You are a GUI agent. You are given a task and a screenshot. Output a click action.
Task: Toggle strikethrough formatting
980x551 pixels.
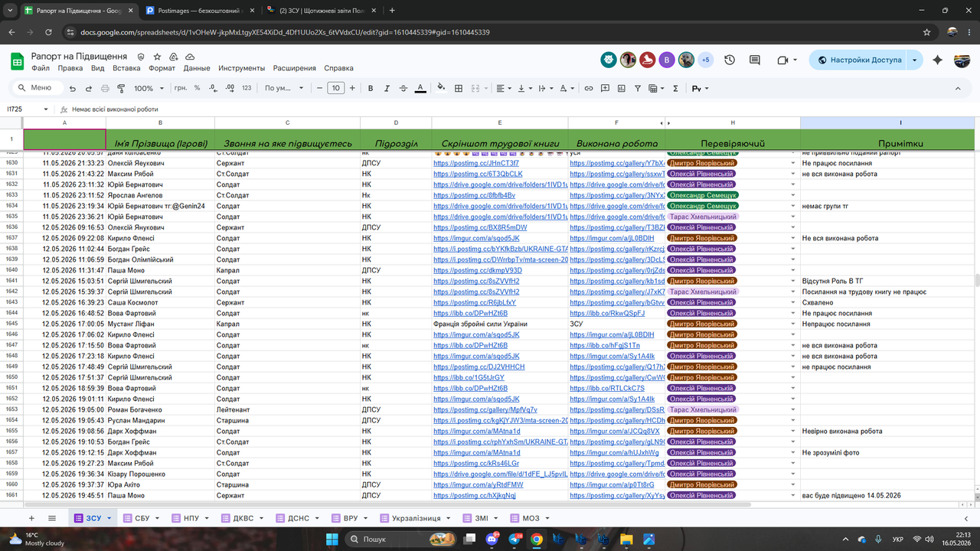403,88
